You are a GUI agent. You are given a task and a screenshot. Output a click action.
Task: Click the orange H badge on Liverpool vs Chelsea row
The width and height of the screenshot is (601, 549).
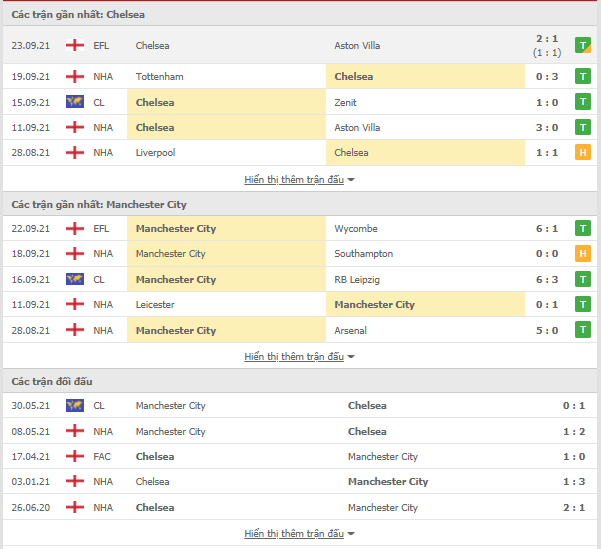(x=583, y=153)
